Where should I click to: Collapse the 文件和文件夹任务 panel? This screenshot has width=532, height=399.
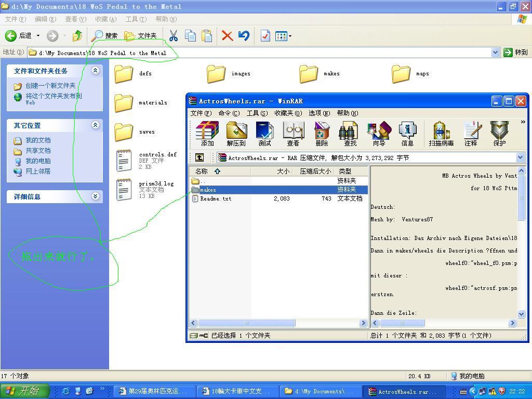(95, 71)
